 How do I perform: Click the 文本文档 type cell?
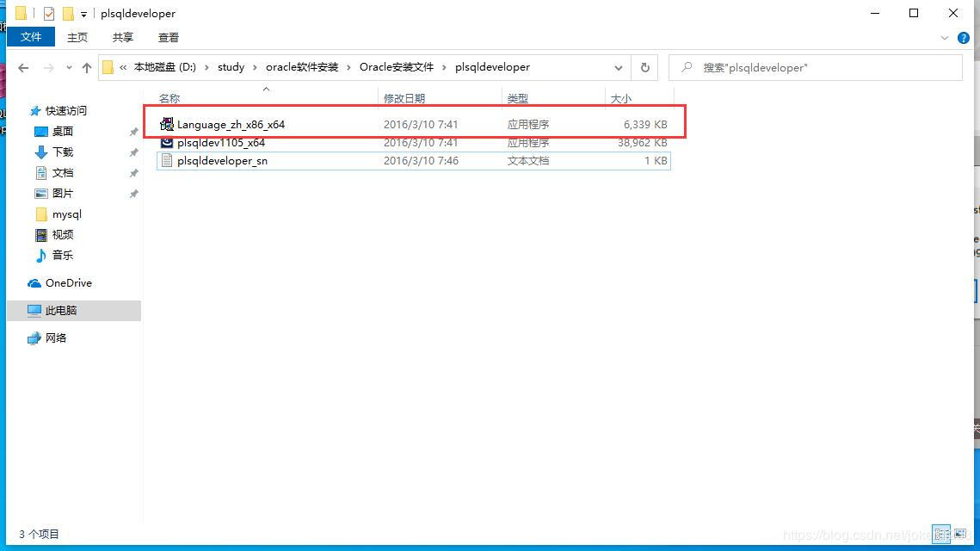[x=528, y=161]
